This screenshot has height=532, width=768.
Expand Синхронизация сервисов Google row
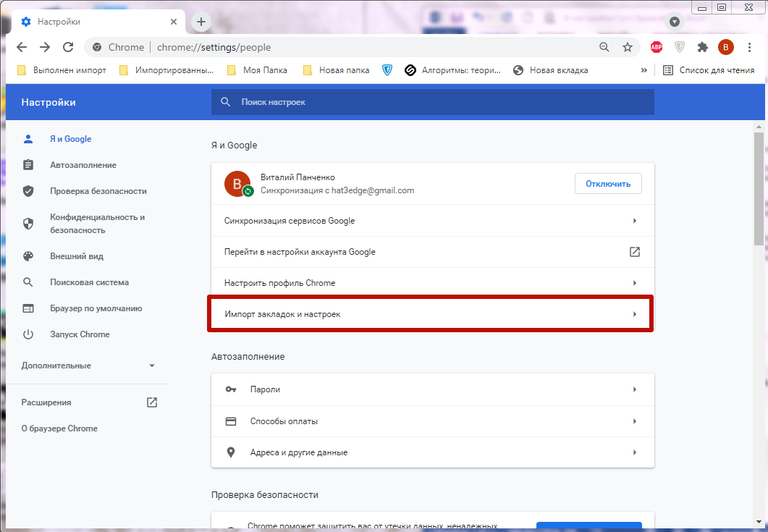click(432, 221)
